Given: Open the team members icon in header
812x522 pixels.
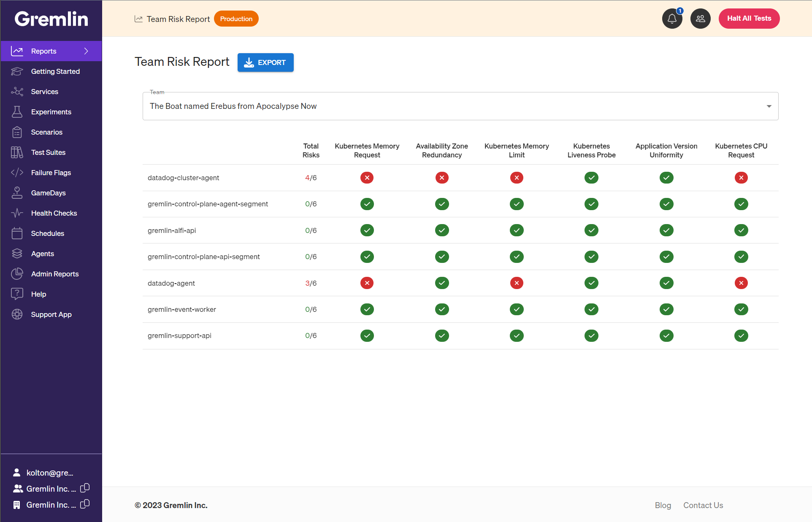Looking at the screenshot, I should [x=700, y=19].
